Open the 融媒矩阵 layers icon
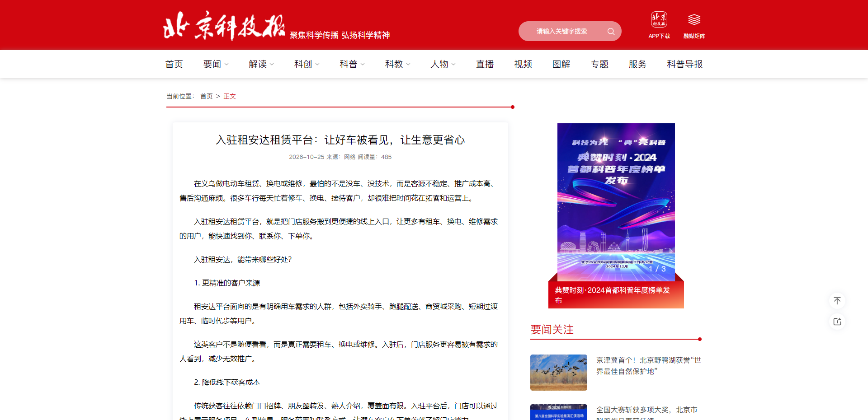The height and width of the screenshot is (420, 868). pos(694,20)
